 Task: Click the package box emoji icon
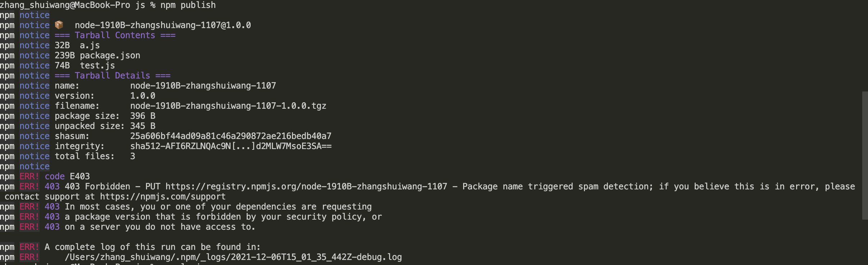pos(59,25)
